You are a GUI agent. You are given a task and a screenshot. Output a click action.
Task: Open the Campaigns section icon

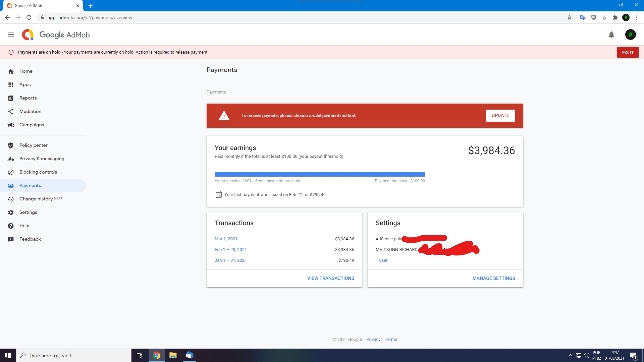[11, 125]
